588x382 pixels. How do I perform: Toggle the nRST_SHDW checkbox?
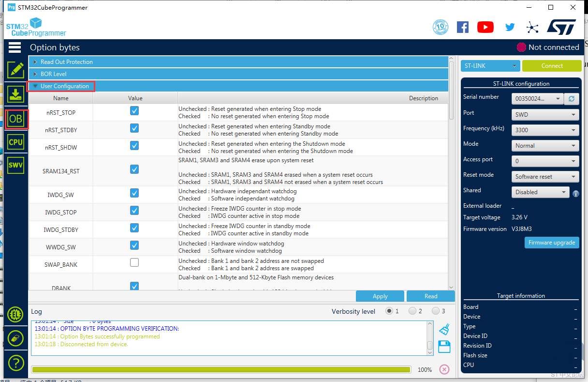coord(134,146)
